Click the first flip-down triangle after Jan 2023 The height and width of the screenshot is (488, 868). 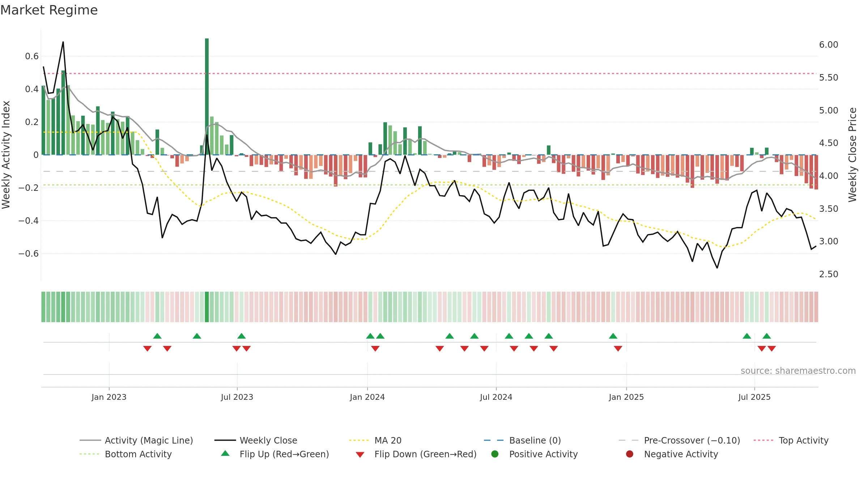[x=147, y=348]
